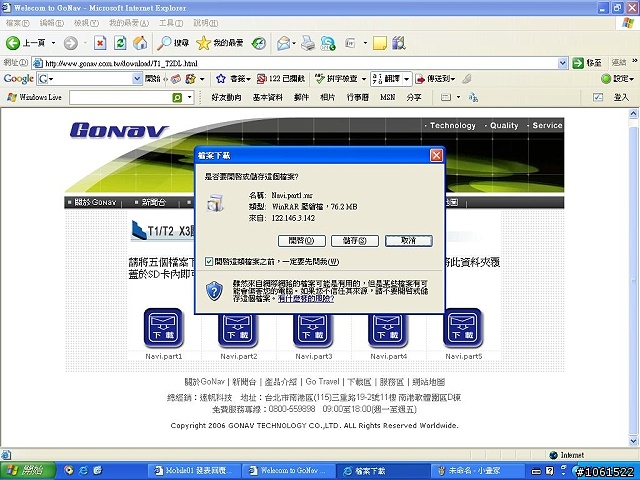Click the Back arrow icon in IE toolbar
This screenshot has height=480, width=640.
click(13, 43)
